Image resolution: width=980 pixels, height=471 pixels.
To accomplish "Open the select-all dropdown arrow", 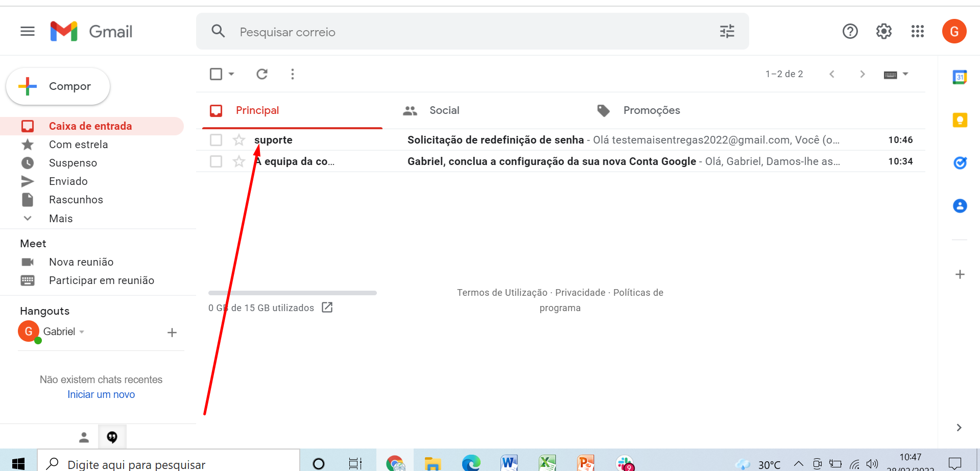I will (231, 74).
